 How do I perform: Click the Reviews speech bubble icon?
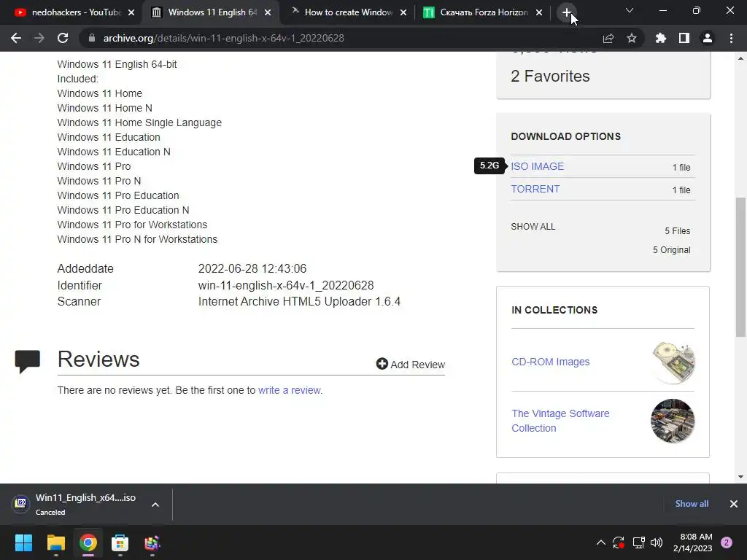pyautogui.click(x=28, y=362)
